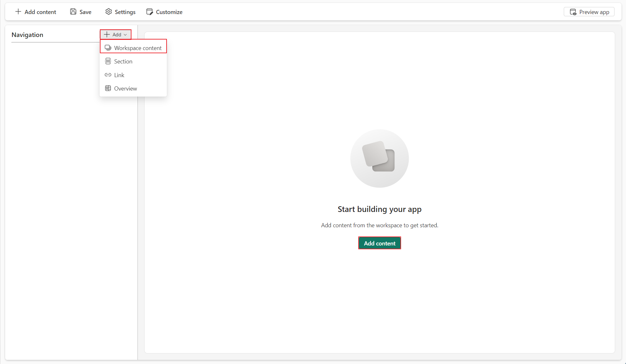
Task: Click the Overview layout icon
Action: [x=108, y=88]
